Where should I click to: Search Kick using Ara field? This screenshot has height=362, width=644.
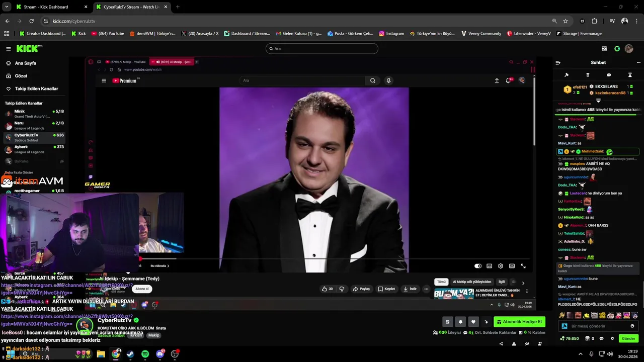[x=322, y=49]
